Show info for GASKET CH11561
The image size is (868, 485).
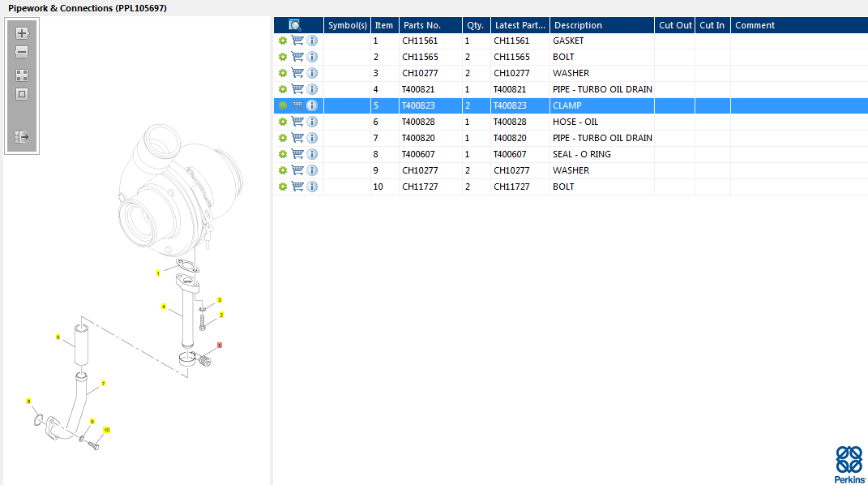312,41
